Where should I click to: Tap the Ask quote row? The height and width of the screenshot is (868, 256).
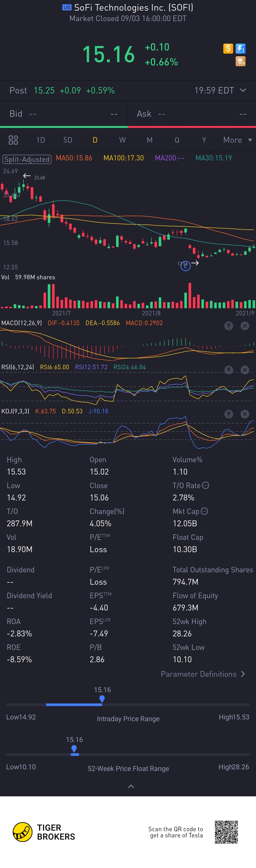[192, 114]
